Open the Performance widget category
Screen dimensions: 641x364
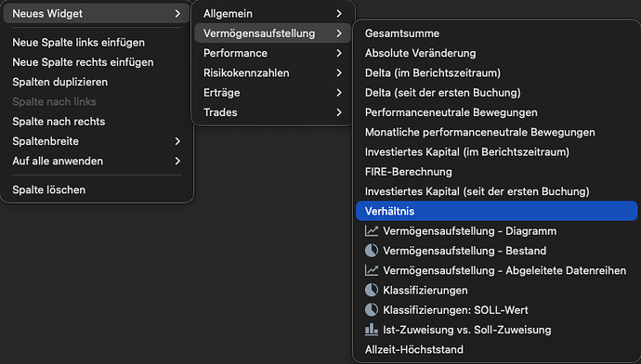point(272,53)
